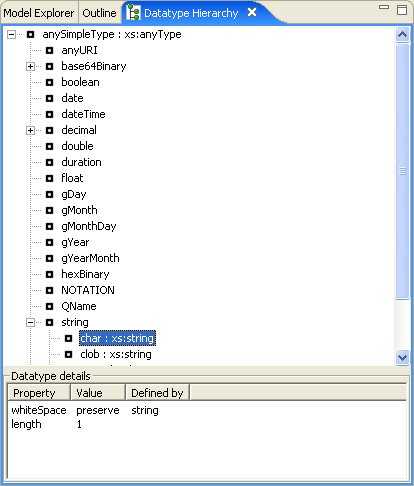Click the gDay datatype icon
Viewport: 414px width, 486px height.
tap(49, 194)
